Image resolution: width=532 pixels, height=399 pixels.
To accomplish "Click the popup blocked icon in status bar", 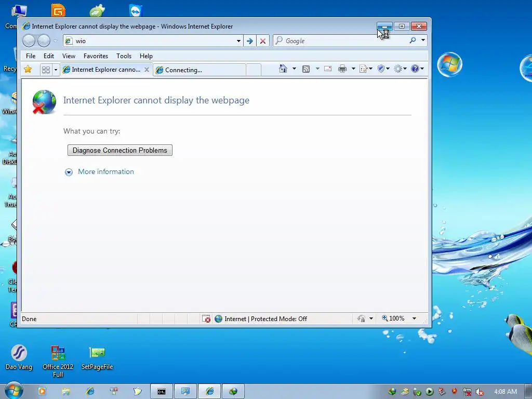I will click(x=206, y=318).
